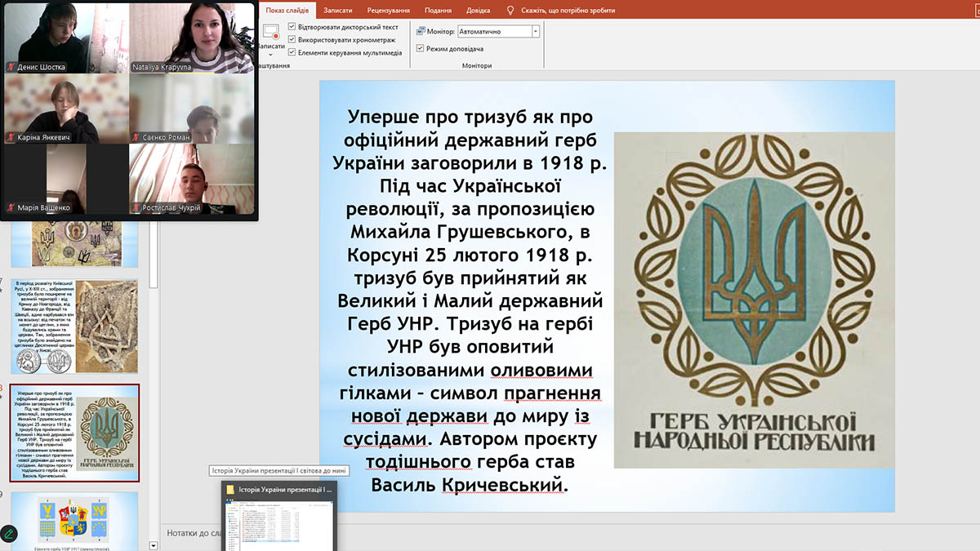This screenshot has height=551, width=980.
Task: Expand the Записати button dropdown arrow
Action: [271, 55]
